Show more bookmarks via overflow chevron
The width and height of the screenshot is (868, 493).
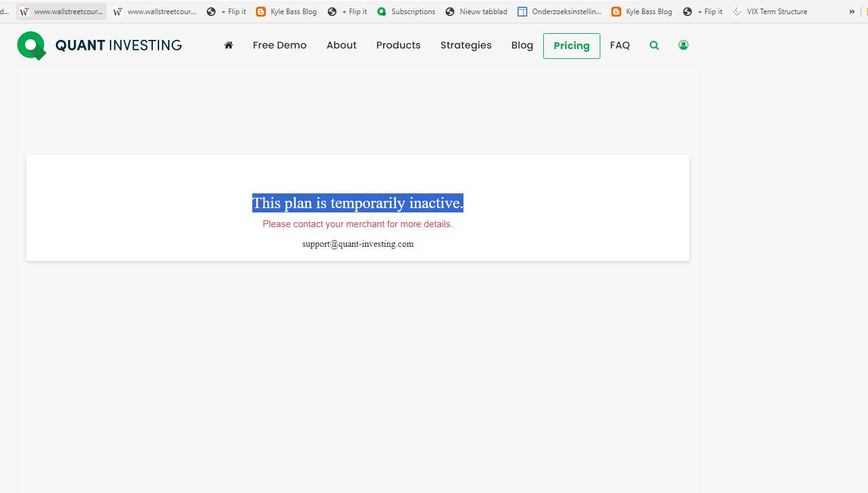[852, 12]
